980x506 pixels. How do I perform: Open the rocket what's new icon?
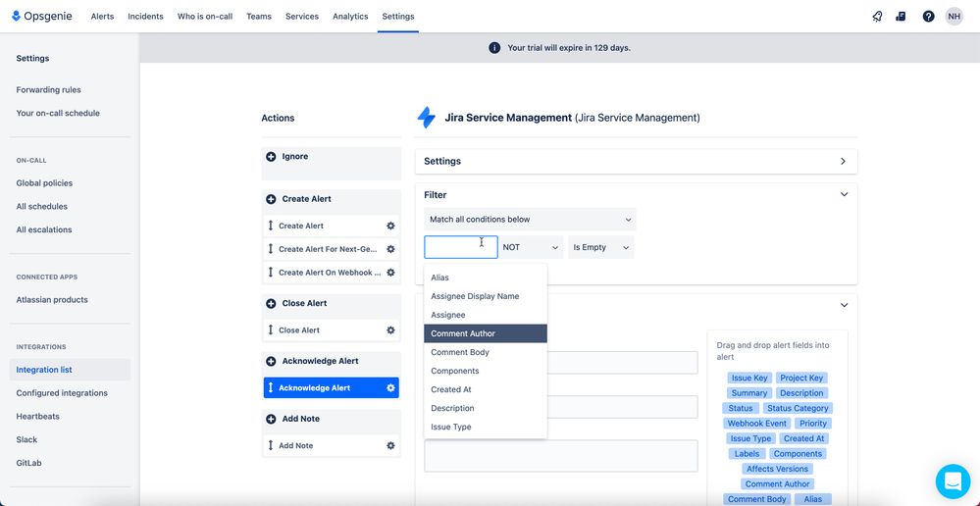click(x=878, y=17)
